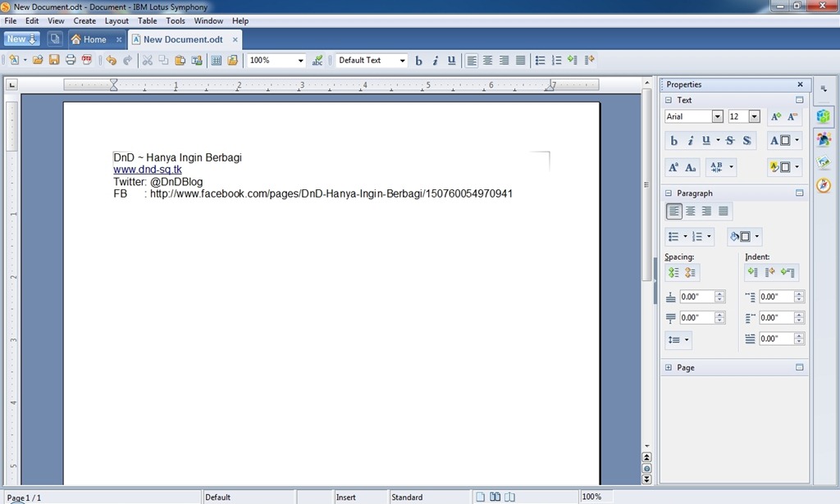840x504 pixels.
Task: Click the Print icon in the toolbar
Action: click(x=71, y=60)
